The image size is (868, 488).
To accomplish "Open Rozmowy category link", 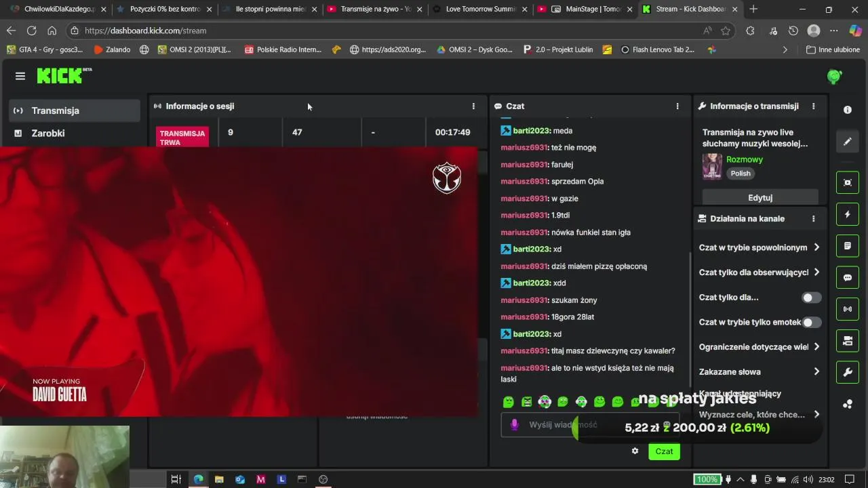I will tap(745, 159).
